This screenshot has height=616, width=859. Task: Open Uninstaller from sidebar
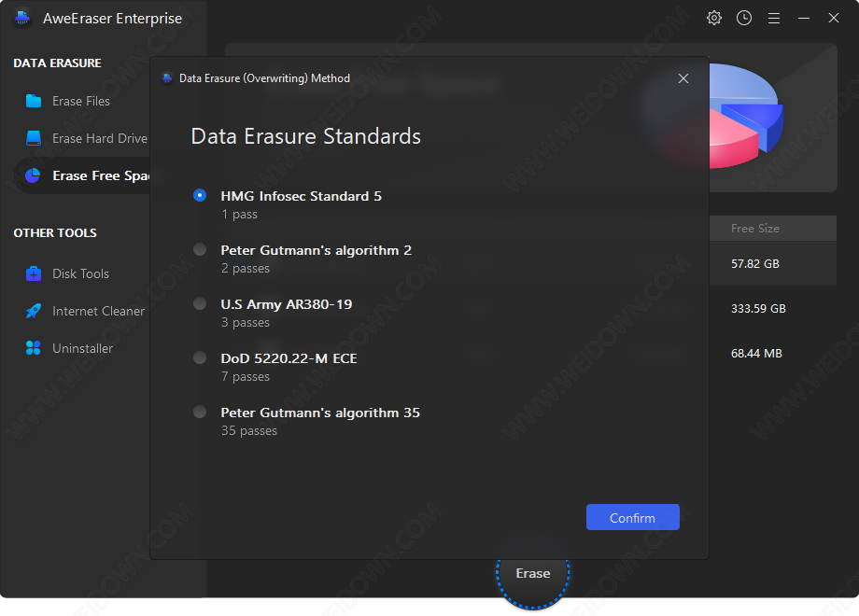point(82,348)
